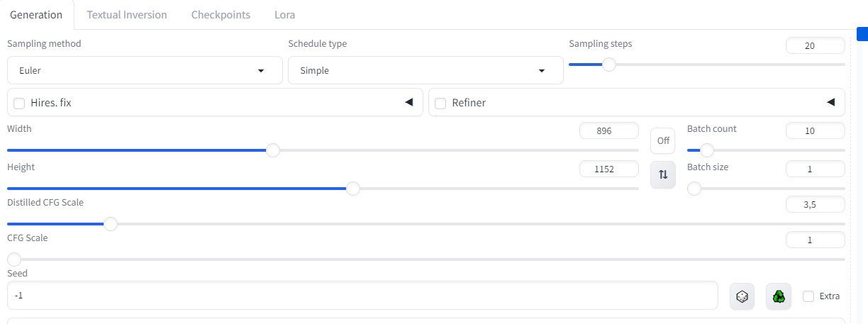Screen dimensions: 868x324
Task: Click the Distilled CFG Scale slider handle
Action: pyautogui.click(x=110, y=224)
